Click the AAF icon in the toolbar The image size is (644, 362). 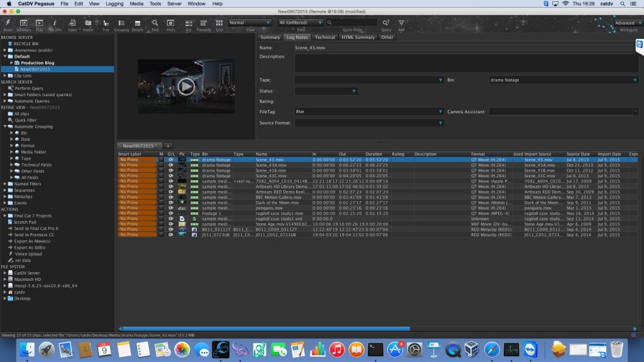pyautogui.click(x=401, y=23)
